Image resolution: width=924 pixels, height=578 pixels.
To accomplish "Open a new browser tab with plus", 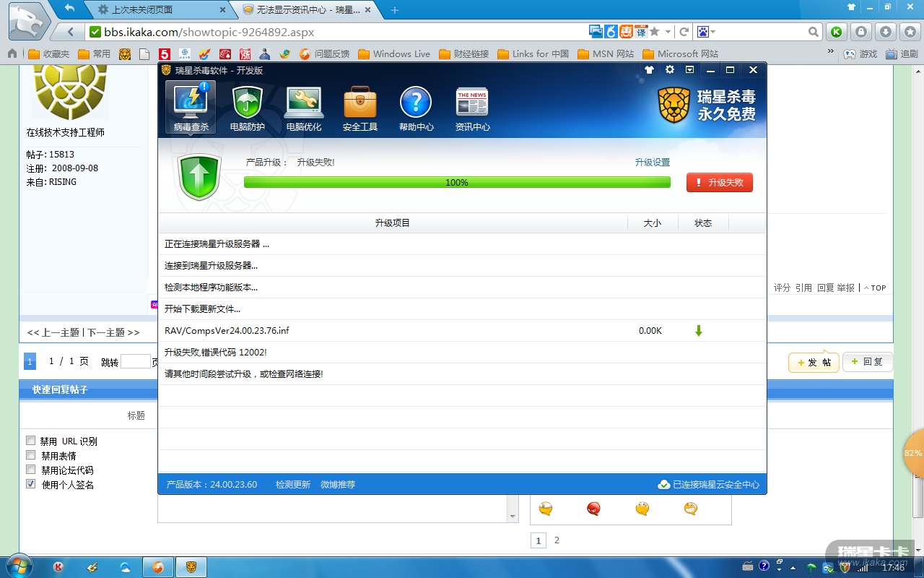I will coord(395,10).
